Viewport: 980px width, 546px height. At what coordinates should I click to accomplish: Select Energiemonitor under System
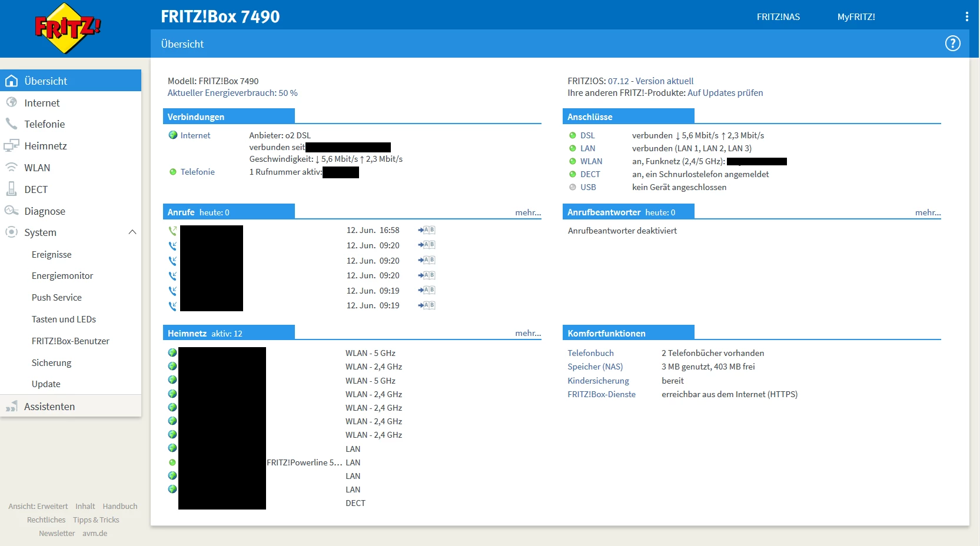pos(62,276)
